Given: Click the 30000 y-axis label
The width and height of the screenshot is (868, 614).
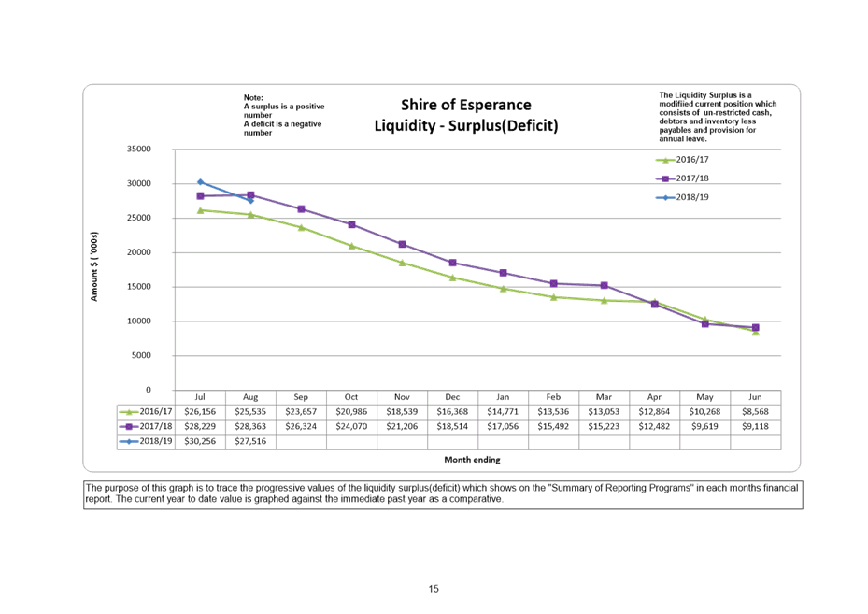Looking at the screenshot, I should pos(139,183).
